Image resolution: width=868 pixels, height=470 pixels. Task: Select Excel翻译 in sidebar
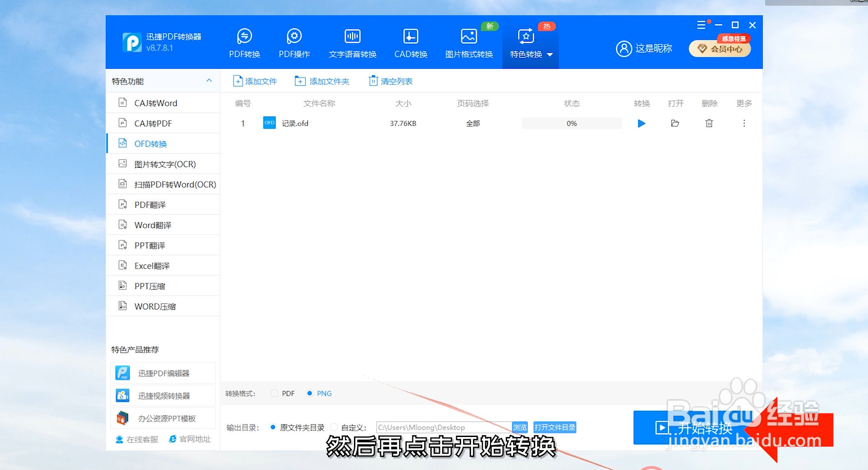pyautogui.click(x=163, y=265)
